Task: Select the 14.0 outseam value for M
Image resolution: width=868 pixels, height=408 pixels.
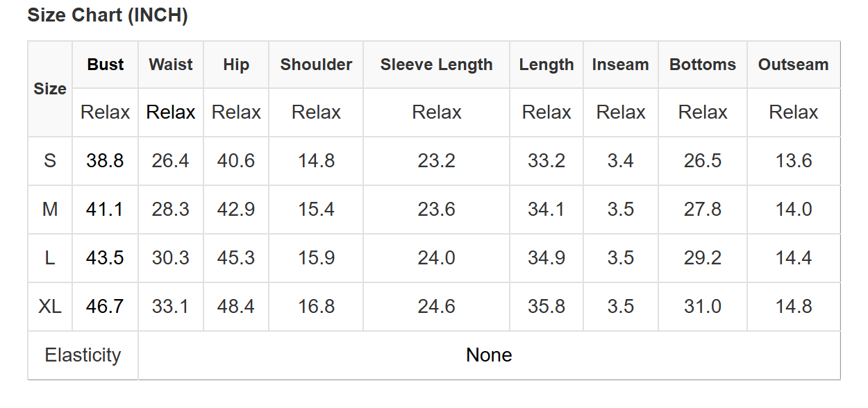Action: click(x=793, y=210)
